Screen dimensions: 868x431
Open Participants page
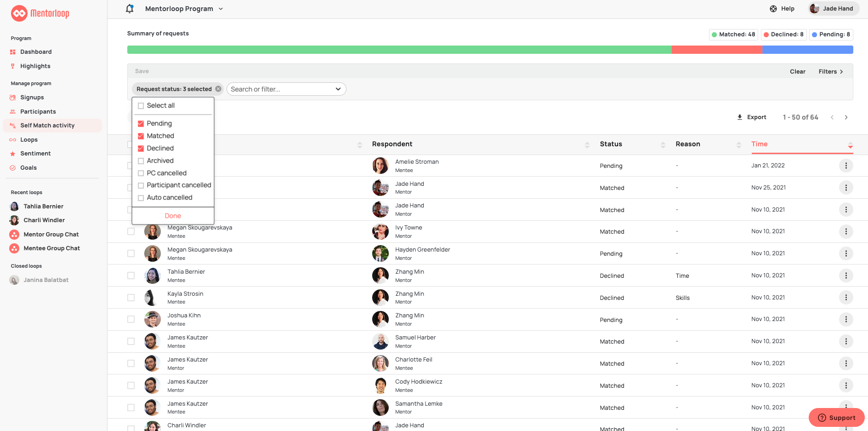38,112
